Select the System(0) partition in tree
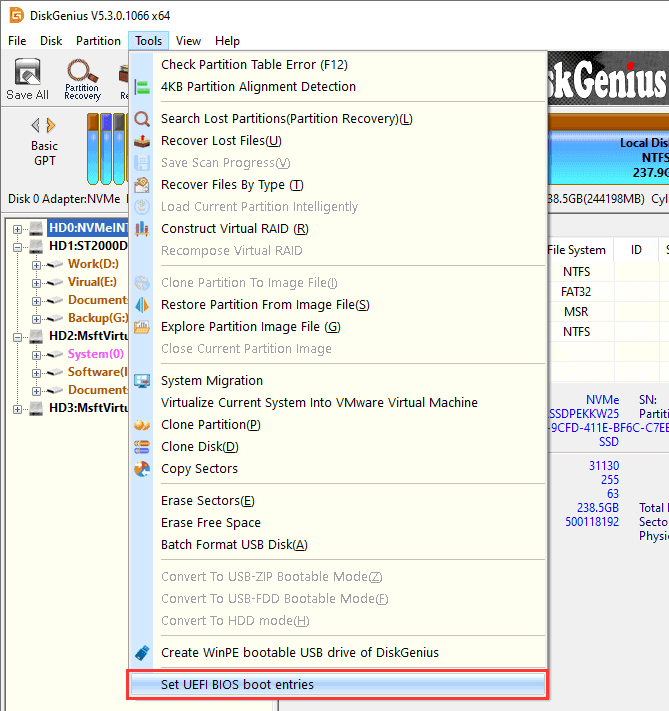669x711 pixels. tap(95, 354)
